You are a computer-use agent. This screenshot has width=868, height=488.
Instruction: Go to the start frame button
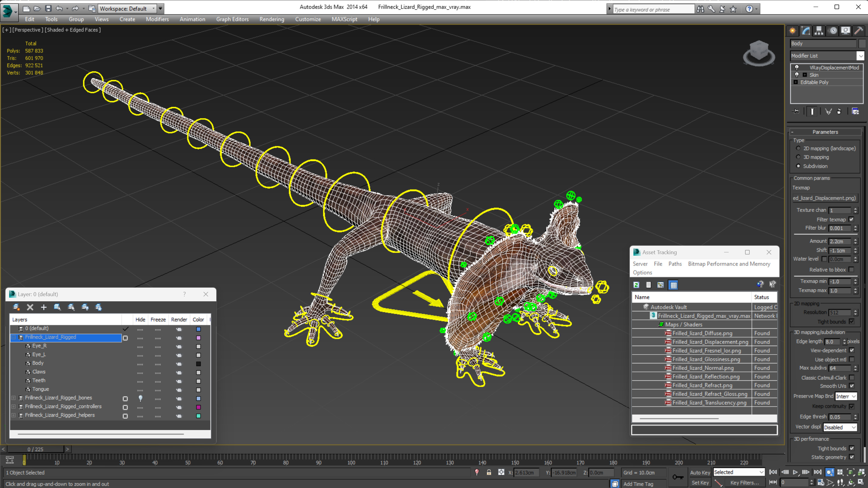click(773, 472)
